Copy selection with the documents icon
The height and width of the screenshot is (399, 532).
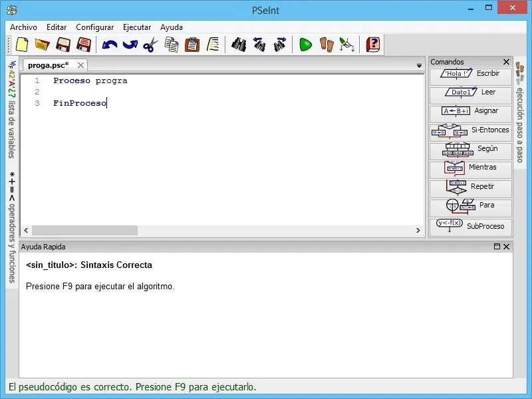[x=172, y=45]
